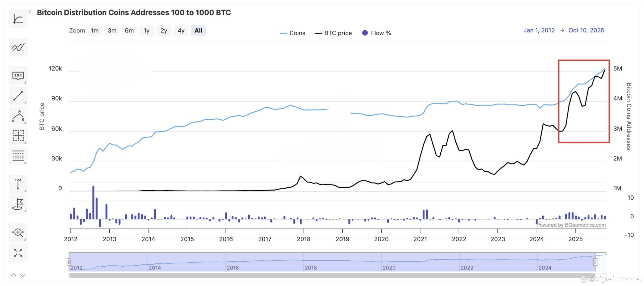The height and width of the screenshot is (286, 644).
Task: Edit the Jan 1, 2012 start date
Action: pyautogui.click(x=539, y=30)
